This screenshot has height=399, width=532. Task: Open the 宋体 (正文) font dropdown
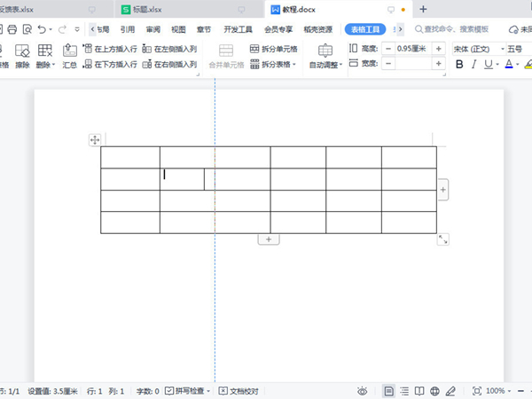pyautogui.click(x=502, y=49)
